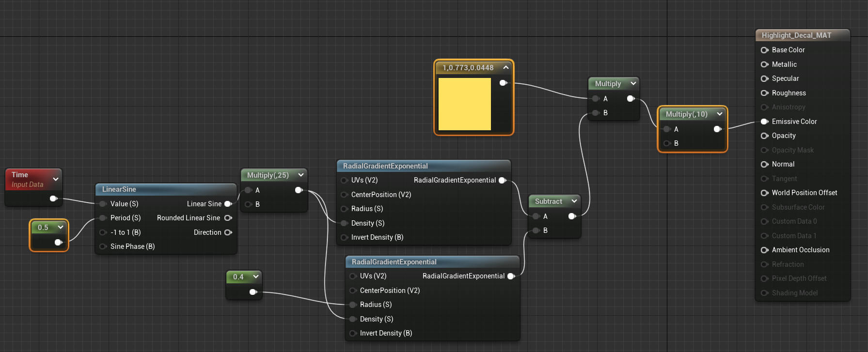This screenshot has height=352, width=868.
Task: Click the Time node output pin
Action: tap(53, 199)
